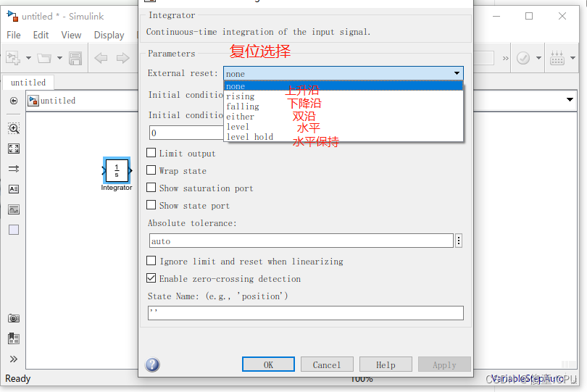
Task: Click the Initial condition value field
Action: click(186, 133)
